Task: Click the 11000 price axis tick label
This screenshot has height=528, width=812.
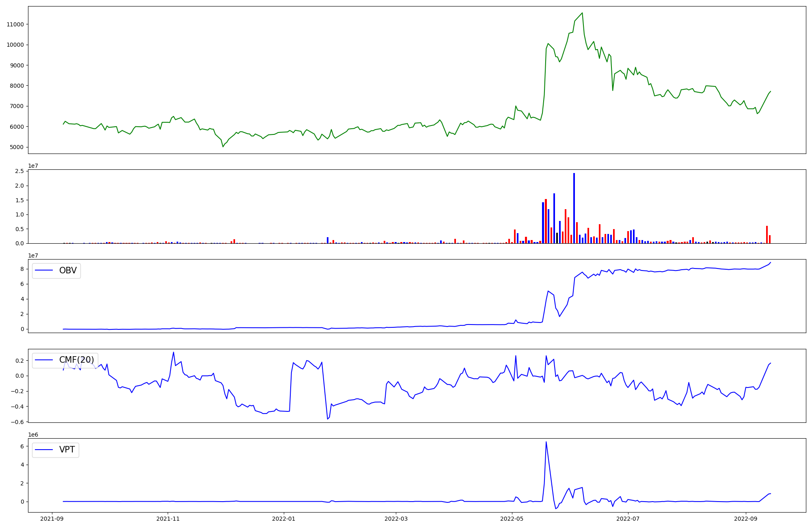Action: (x=15, y=24)
